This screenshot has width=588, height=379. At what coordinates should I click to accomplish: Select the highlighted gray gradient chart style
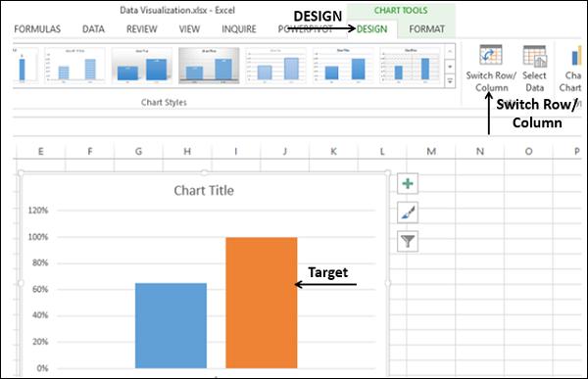[x=209, y=66]
